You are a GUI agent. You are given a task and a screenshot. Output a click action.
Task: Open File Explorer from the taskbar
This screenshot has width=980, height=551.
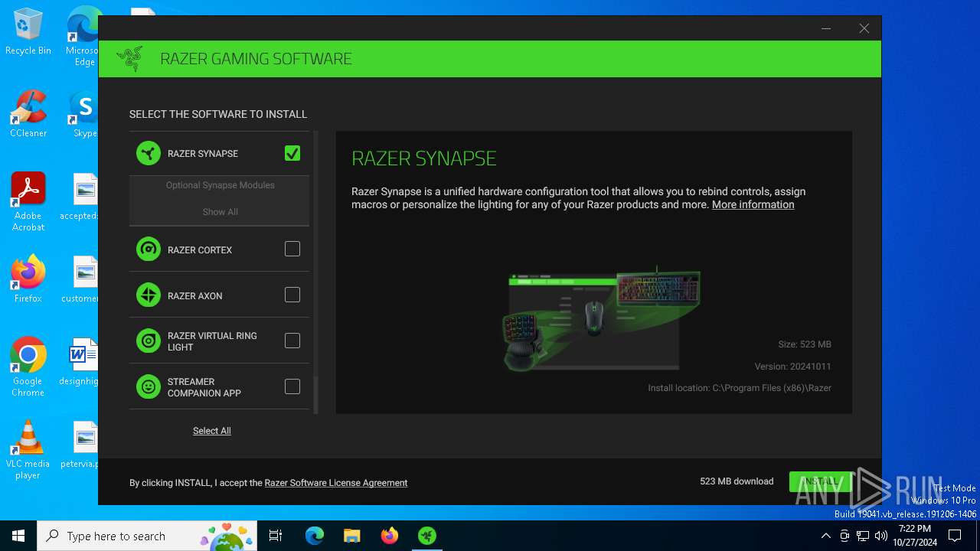click(x=351, y=536)
